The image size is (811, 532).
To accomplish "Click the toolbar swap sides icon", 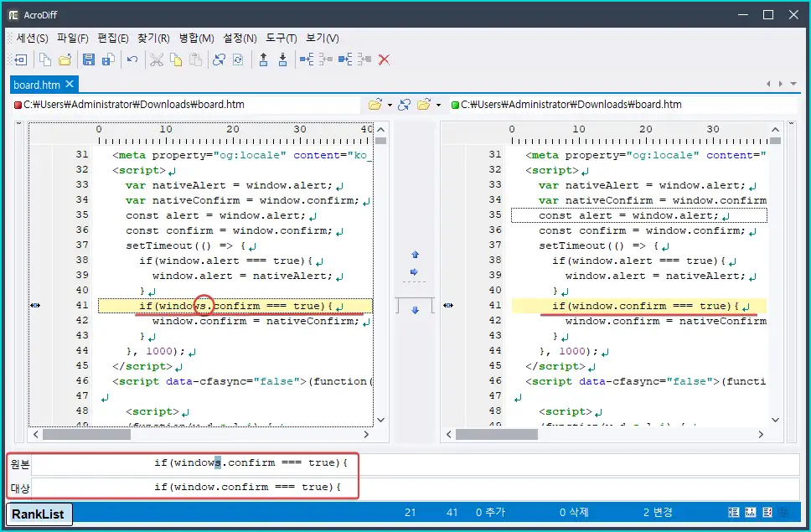I will (219, 60).
